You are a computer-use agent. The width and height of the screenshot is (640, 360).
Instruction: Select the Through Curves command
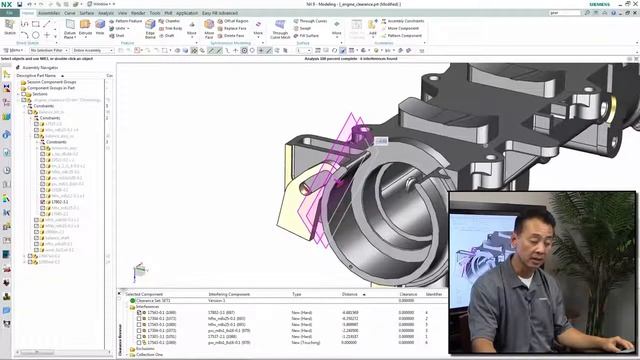[x=310, y=21]
